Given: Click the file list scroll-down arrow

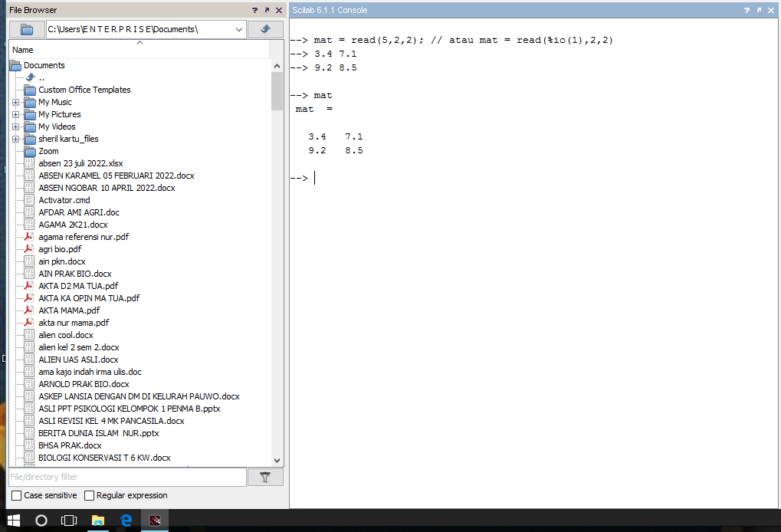Looking at the screenshot, I should pos(277,461).
